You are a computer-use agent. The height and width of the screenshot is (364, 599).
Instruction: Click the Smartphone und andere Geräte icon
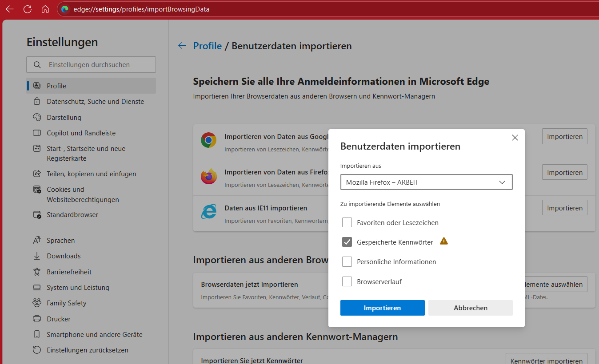37,335
